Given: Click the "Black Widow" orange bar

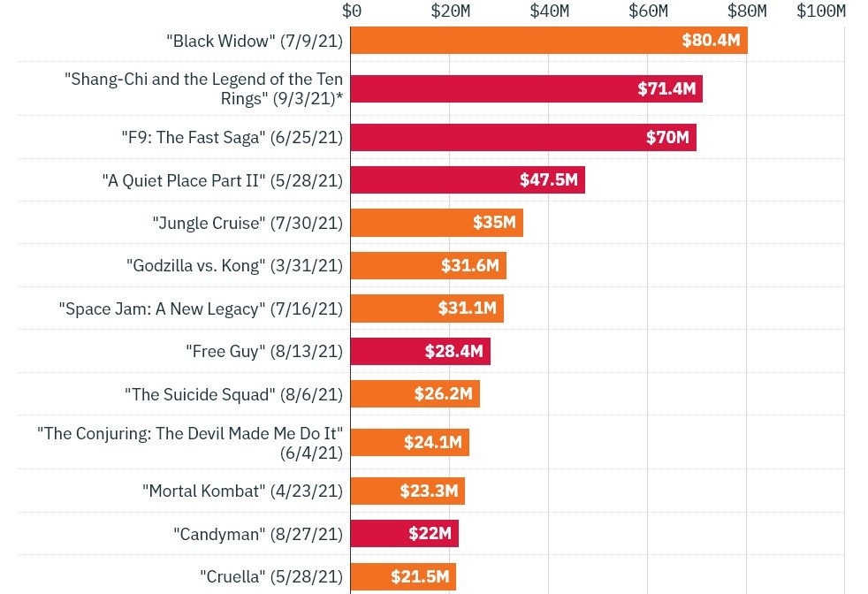Looking at the screenshot, I should point(548,41).
